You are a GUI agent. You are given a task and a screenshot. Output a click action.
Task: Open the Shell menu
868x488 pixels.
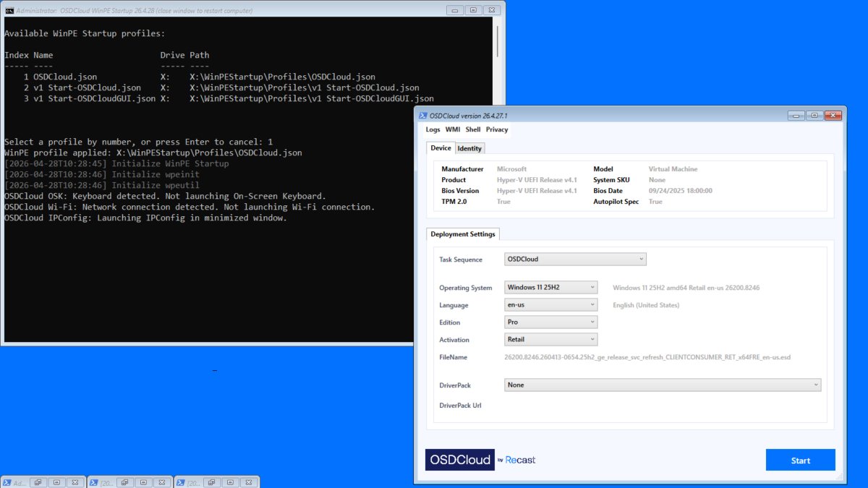pyautogui.click(x=473, y=129)
